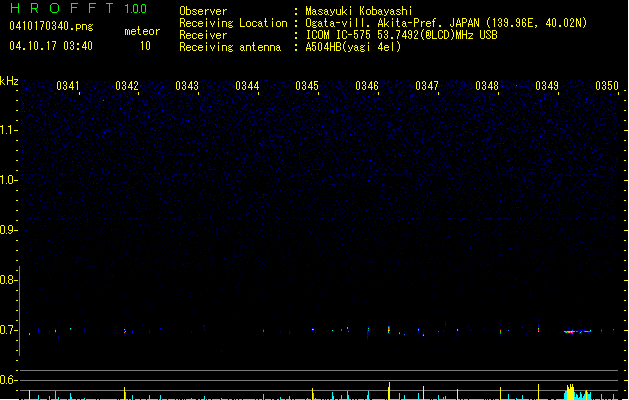Click the meteor count value 10
This screenshot has width=629, height=400.
pyautogui.click(x=145, y=46)
